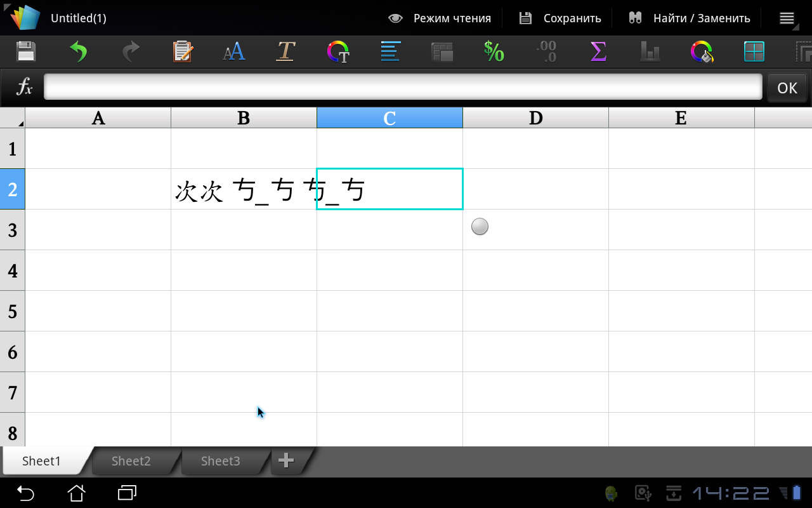Click inside the formula input bar
This screenshot has width=812, height=508.
click(403, 87)
